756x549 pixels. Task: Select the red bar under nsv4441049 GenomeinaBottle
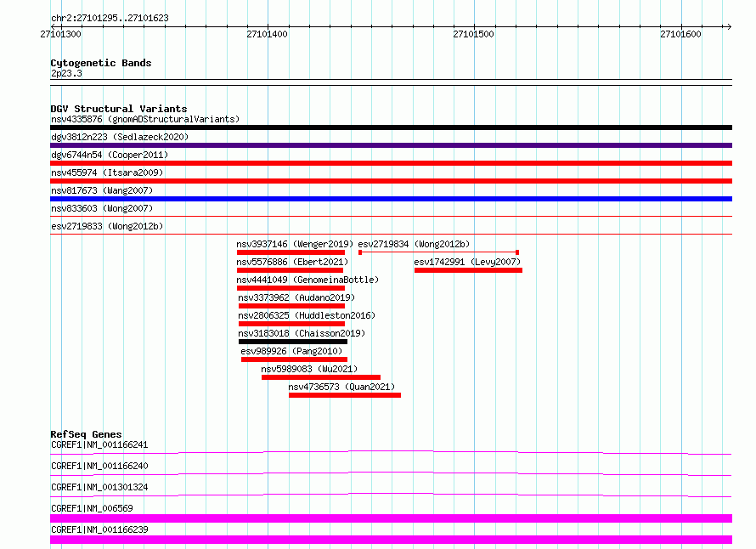point(291,288)
